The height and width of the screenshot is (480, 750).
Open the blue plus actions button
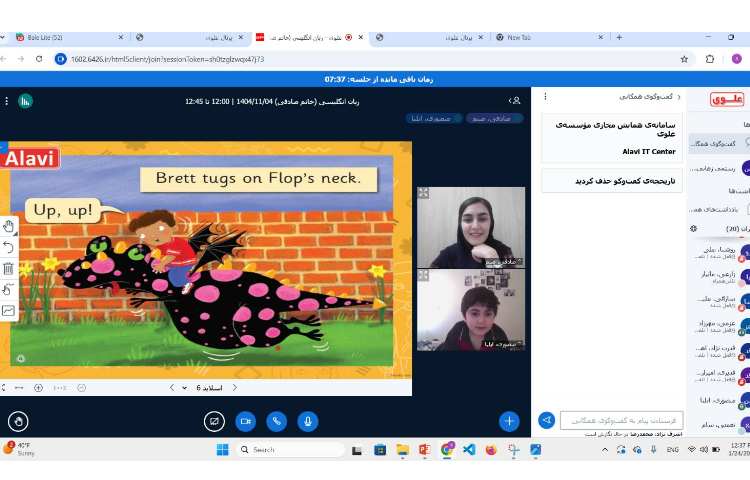pyautogui.click(x=509, y=421)
